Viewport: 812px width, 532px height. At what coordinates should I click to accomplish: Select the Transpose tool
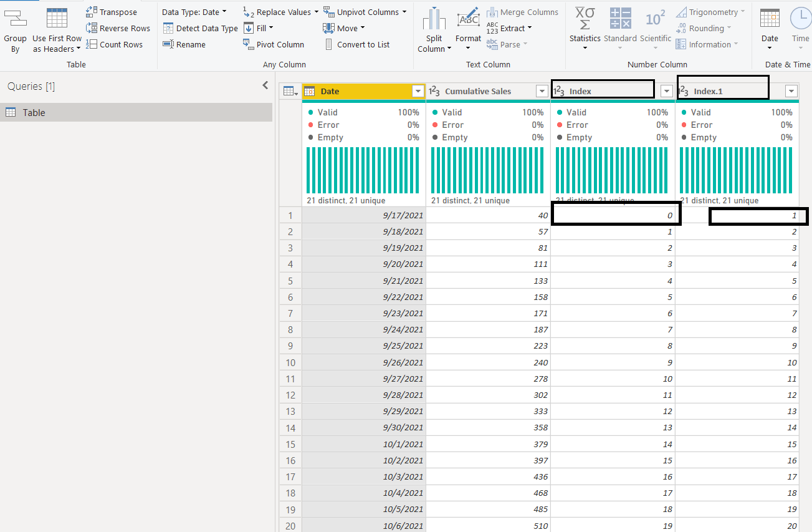(x=117, y=11)
